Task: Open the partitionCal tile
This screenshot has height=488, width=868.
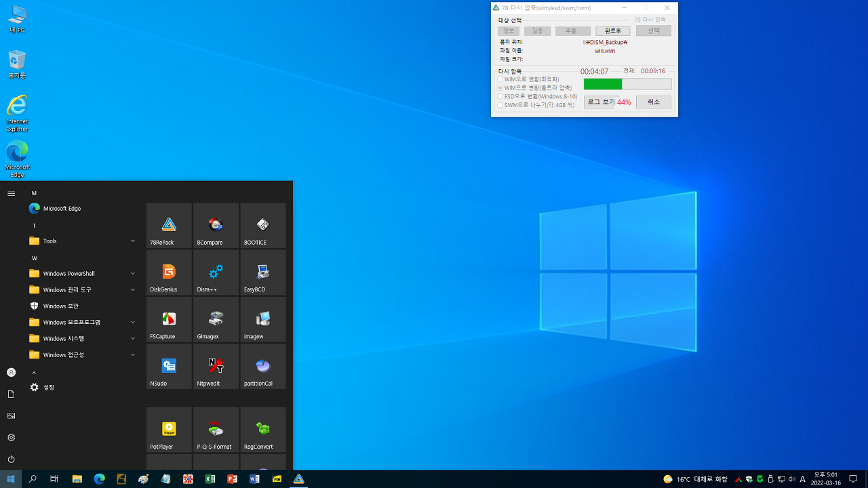Action: (263, 367)
